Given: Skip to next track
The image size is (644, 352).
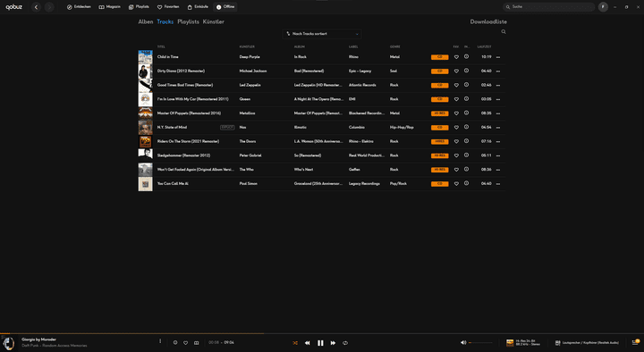Looking at the screenshot, I should 333,343.
